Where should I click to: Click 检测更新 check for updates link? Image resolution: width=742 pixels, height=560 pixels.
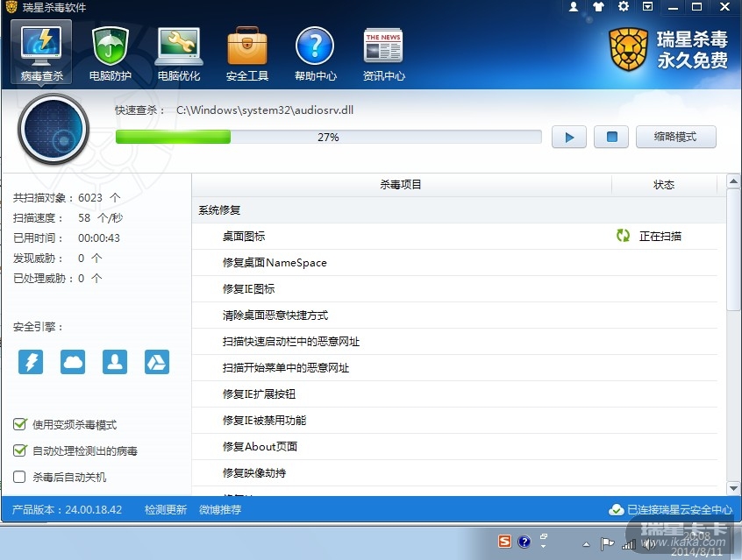pyautogui.click(x=166, y=509)
